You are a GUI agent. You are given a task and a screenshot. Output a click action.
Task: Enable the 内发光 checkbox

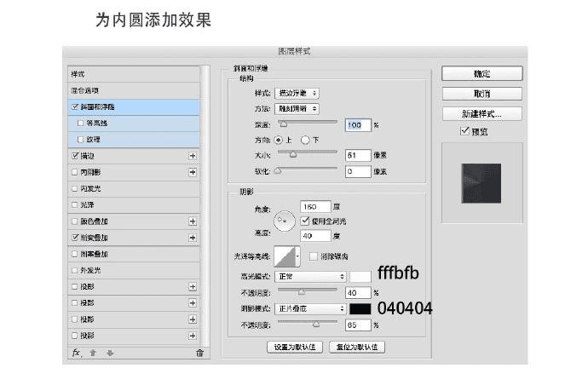pyautogui.click(x=75, y=188)
